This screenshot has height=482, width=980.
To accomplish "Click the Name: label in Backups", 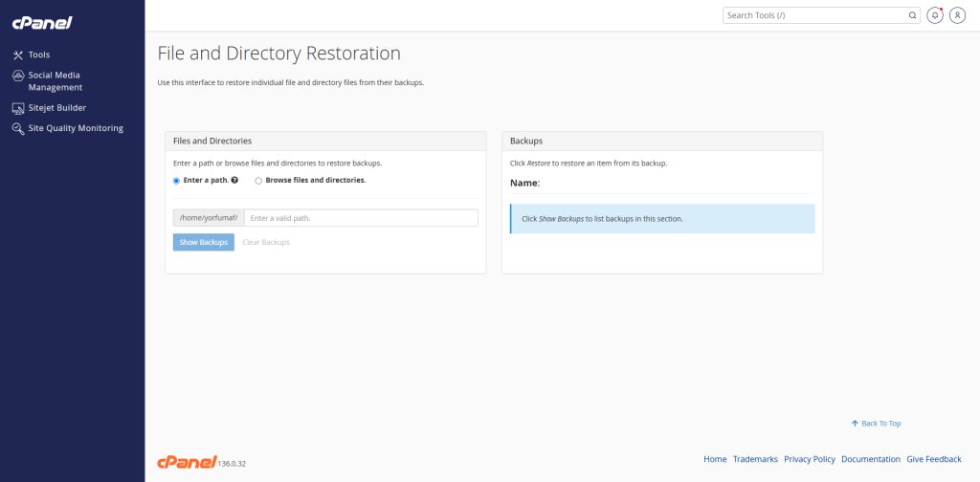I will click(525, 184).
